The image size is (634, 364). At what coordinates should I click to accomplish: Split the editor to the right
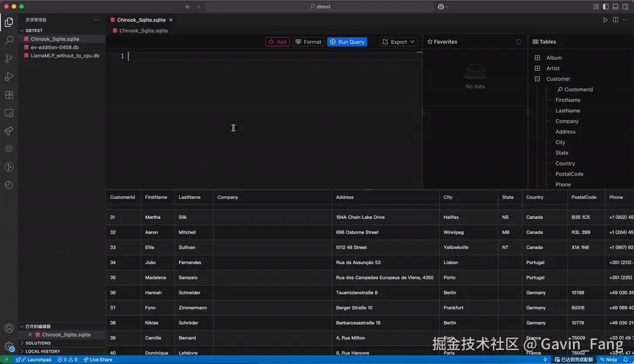[x=615, y=20]
